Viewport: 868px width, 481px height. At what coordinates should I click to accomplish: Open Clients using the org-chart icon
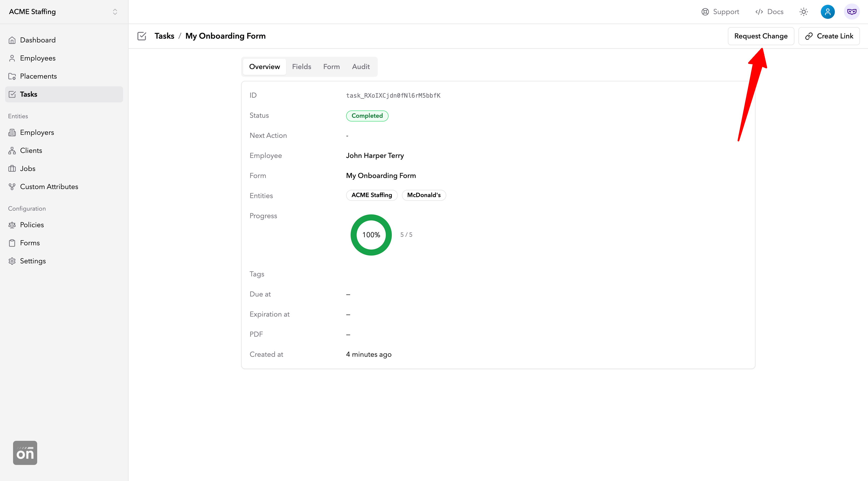tap(12, 151)
